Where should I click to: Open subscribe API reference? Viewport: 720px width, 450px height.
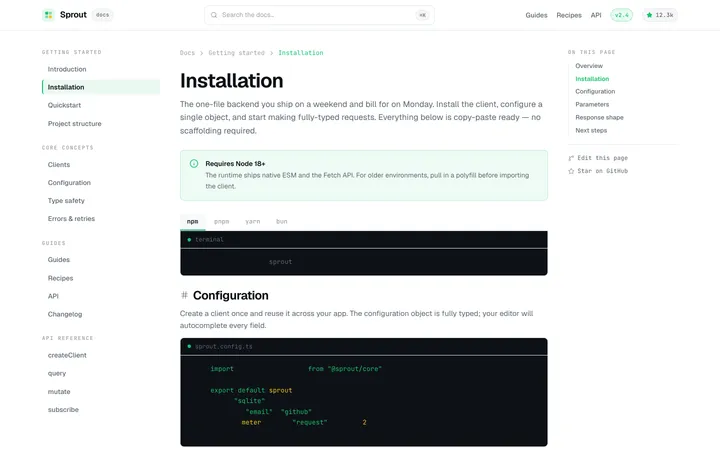101,410
